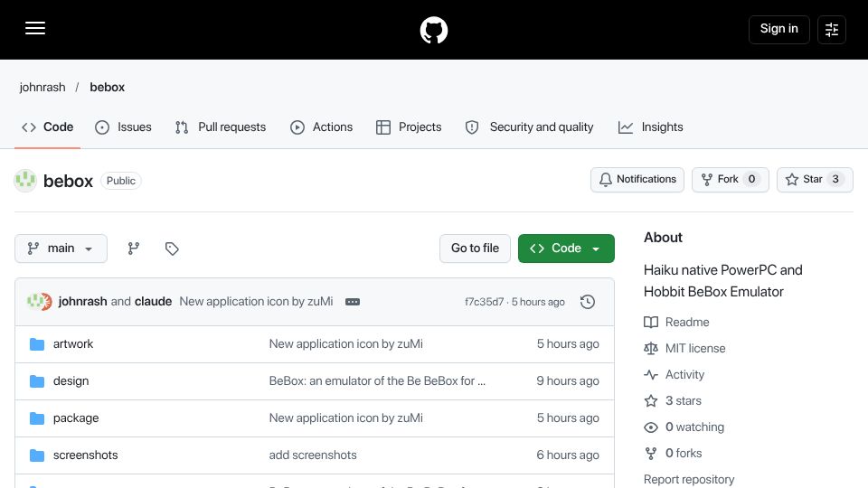
Task: Open package row commit message
Action: click(x=346, y=418)
